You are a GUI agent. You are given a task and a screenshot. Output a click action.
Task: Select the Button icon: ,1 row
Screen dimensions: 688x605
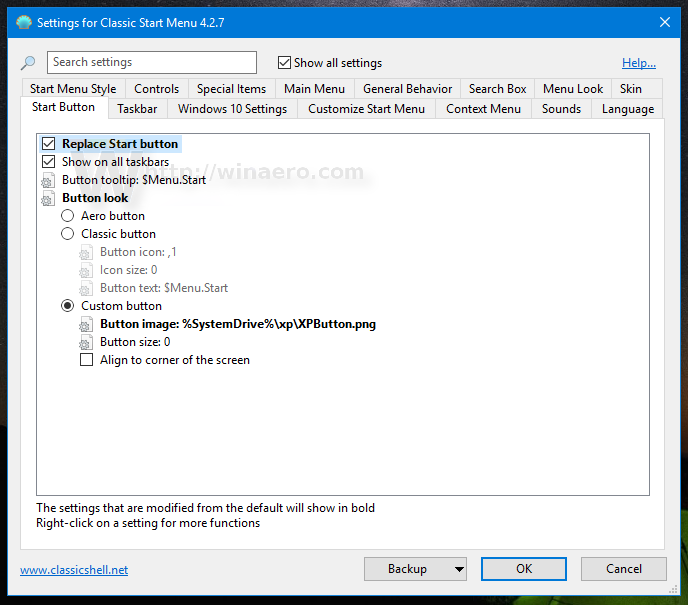(138, 252)
